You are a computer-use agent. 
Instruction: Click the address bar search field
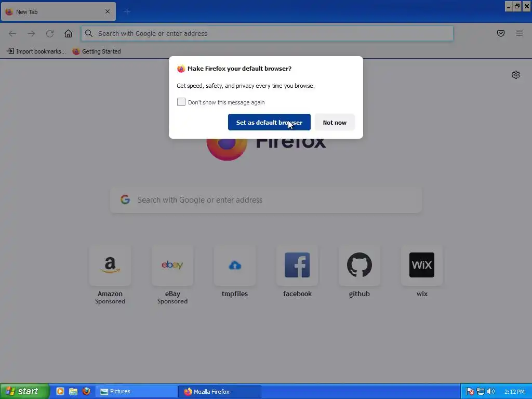(267, 33)
